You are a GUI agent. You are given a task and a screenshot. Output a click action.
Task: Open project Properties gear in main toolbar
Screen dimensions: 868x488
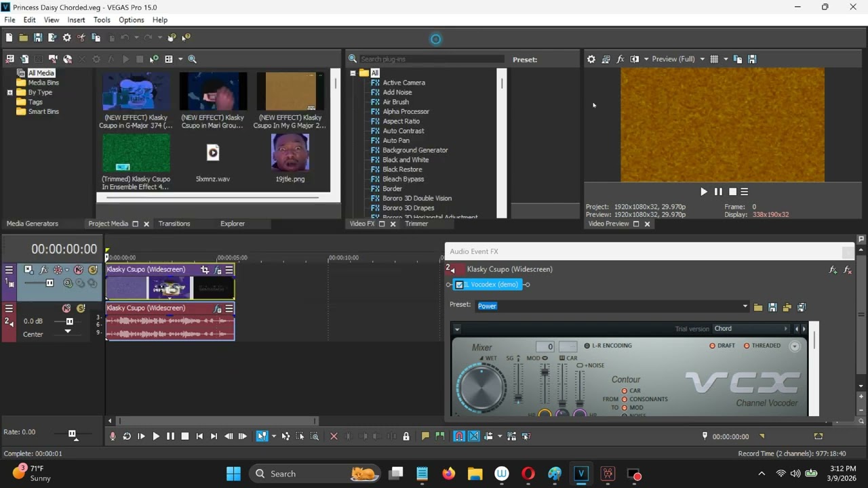tap(66, 38)
